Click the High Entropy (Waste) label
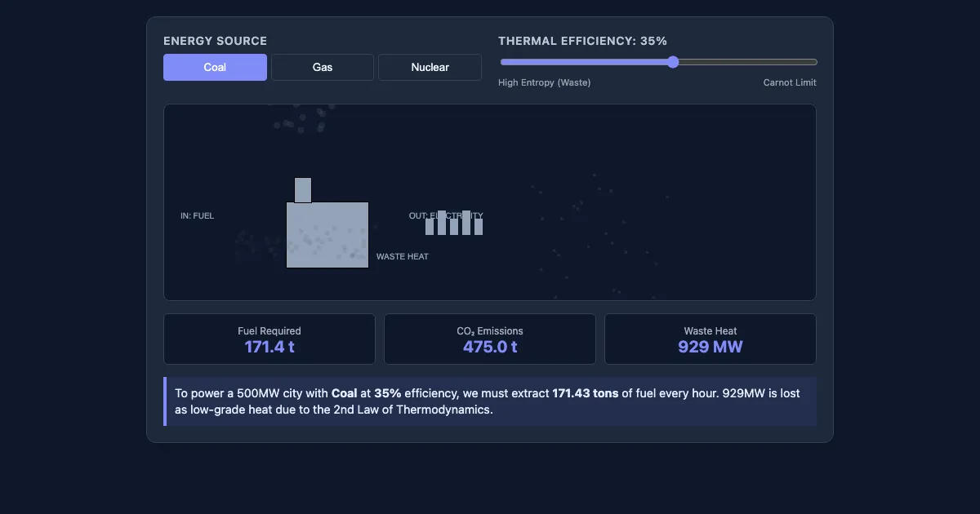 point(545,82)
